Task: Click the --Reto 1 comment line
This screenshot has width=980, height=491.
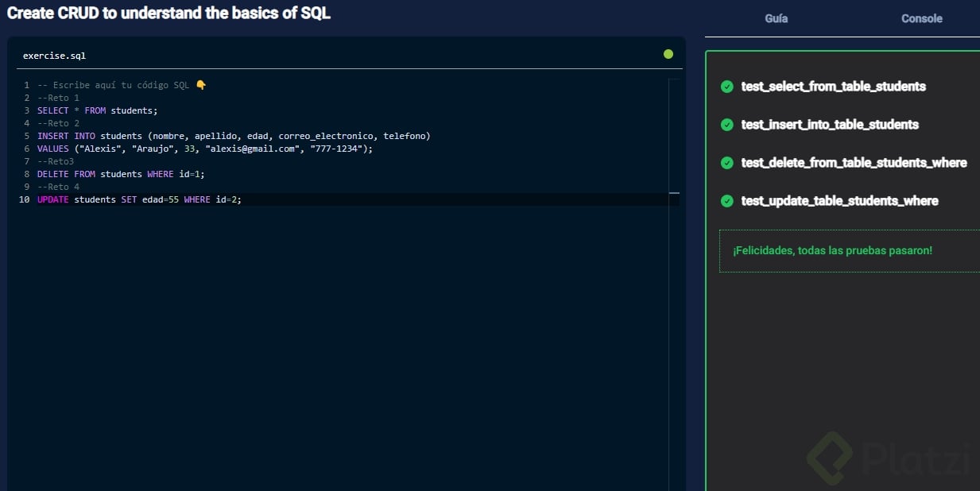Action: 58,98
